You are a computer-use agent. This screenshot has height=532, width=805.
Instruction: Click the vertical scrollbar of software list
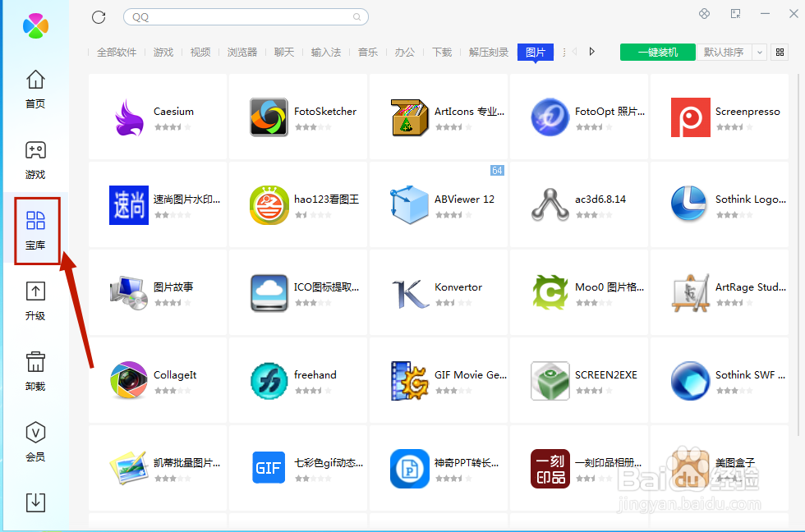pos(798,254)
